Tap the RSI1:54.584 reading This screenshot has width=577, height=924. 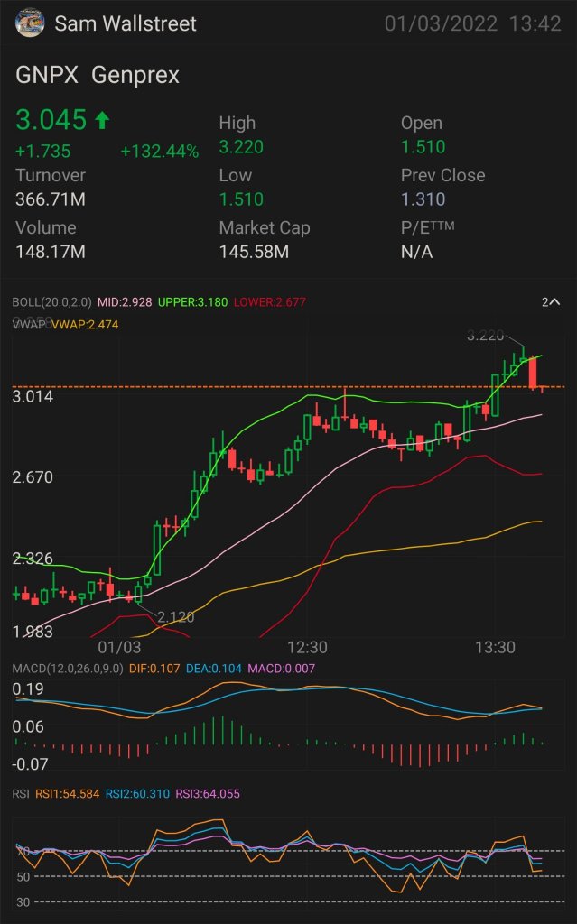pyautogui.click(x=67, y=794)
